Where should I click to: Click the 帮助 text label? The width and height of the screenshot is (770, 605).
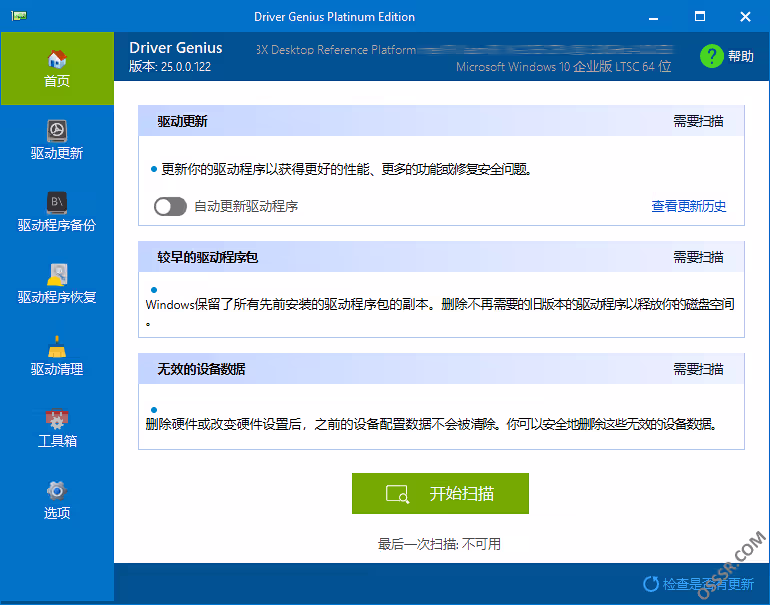click(741, 56)
